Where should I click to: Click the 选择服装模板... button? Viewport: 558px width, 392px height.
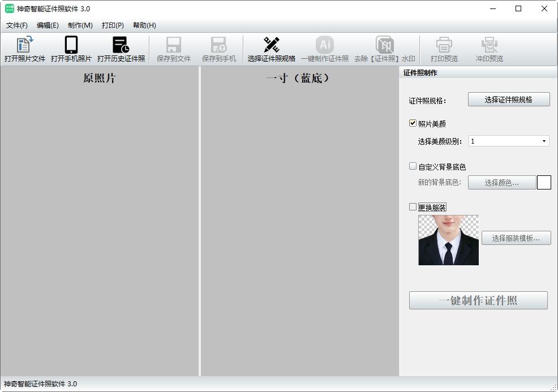(516, 238)
